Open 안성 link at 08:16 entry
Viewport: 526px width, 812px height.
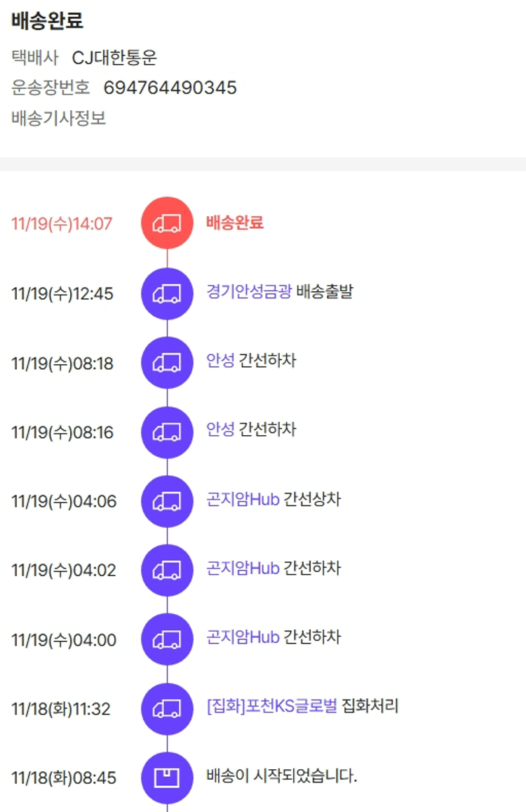pos(220,429)
